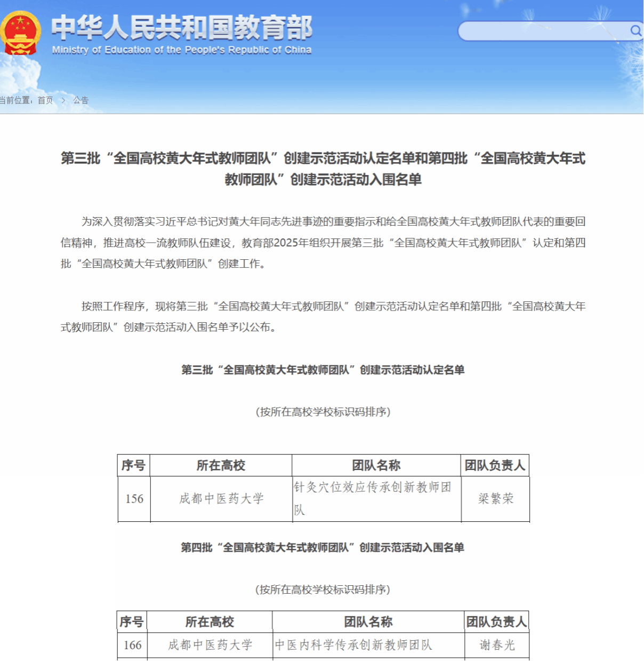Screen dimensions: 644x661
Task: Click the 团队负责人 header in first table
Action: click(495, 465)
